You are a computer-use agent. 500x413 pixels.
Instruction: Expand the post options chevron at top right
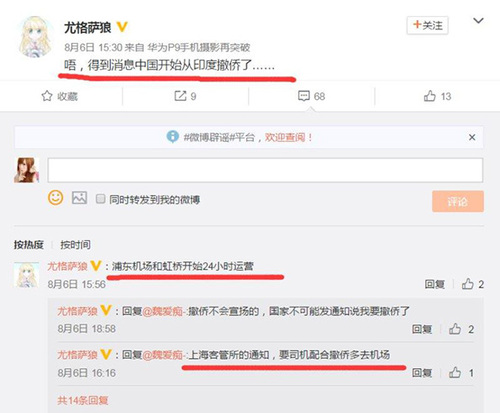[x=478, y=21]
